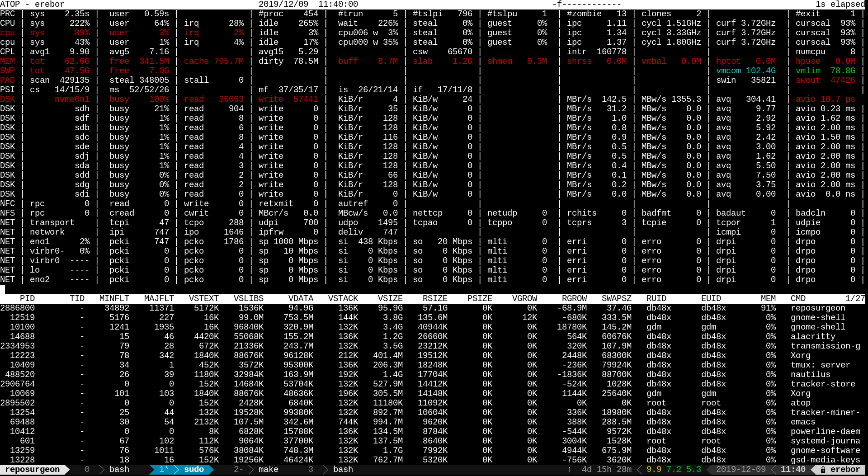Image resolution: width=868 pixels, height=476 pixels.
Task: Click the VSIZE column header
Action: [x=390, y=299]
